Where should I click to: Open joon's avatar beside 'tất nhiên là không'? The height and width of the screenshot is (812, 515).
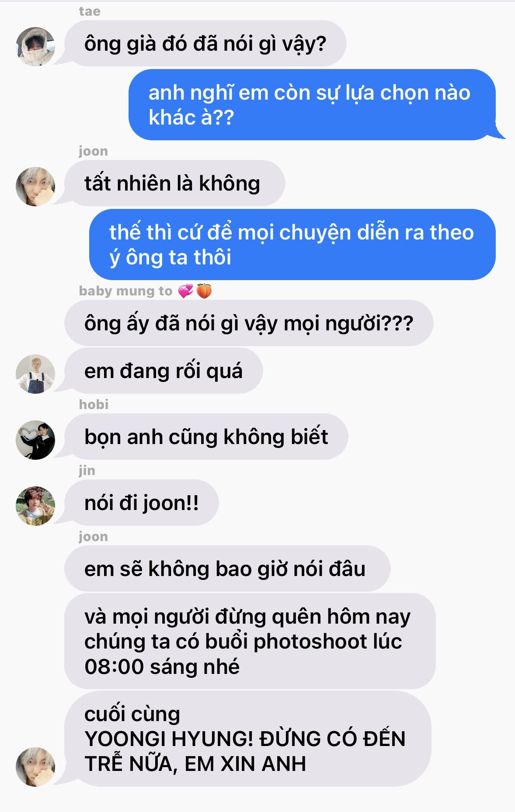click(x=35, y=187)
